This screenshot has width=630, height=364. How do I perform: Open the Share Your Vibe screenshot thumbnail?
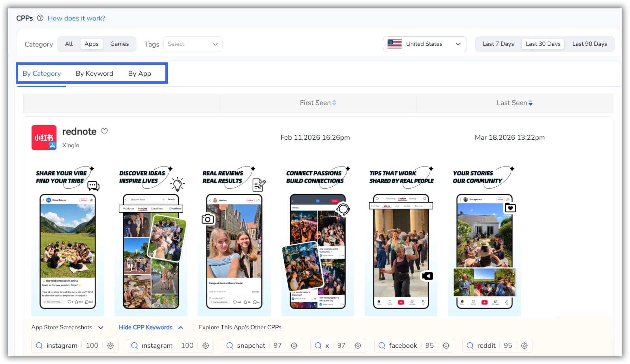point(67,241)
